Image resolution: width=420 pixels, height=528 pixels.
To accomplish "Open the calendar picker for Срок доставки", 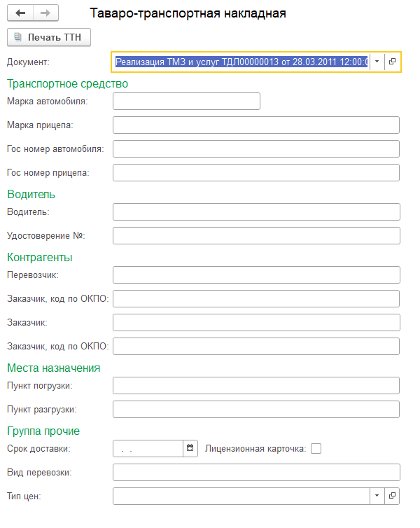I will click(189, 448).
